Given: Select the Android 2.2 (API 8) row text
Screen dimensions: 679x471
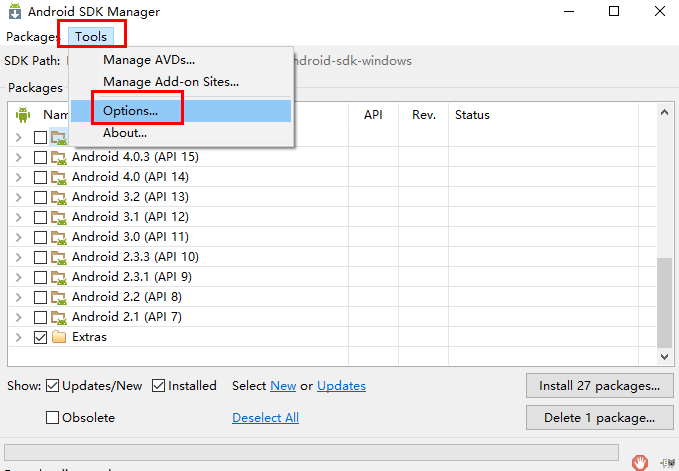Looking at the screenshot, I should coord(127,297).
